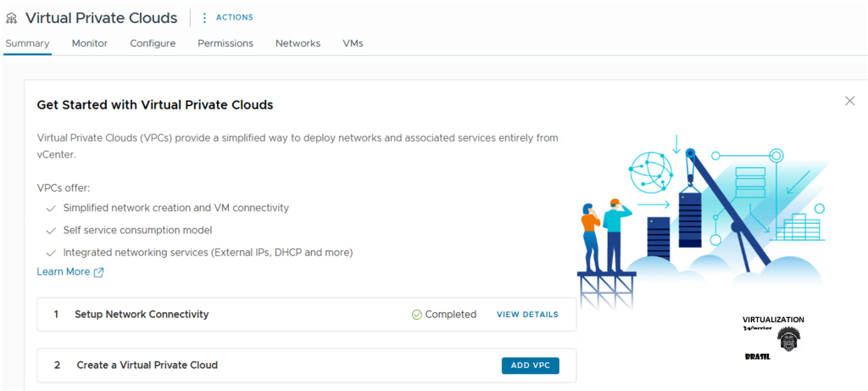Click the three-dot Actions kebab icon
This screenshot has height=391, width=868.
point(204,18)
